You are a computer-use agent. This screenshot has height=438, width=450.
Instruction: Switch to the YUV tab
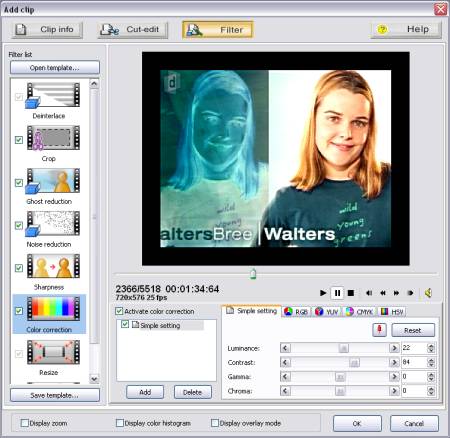(x=327, y=312)
